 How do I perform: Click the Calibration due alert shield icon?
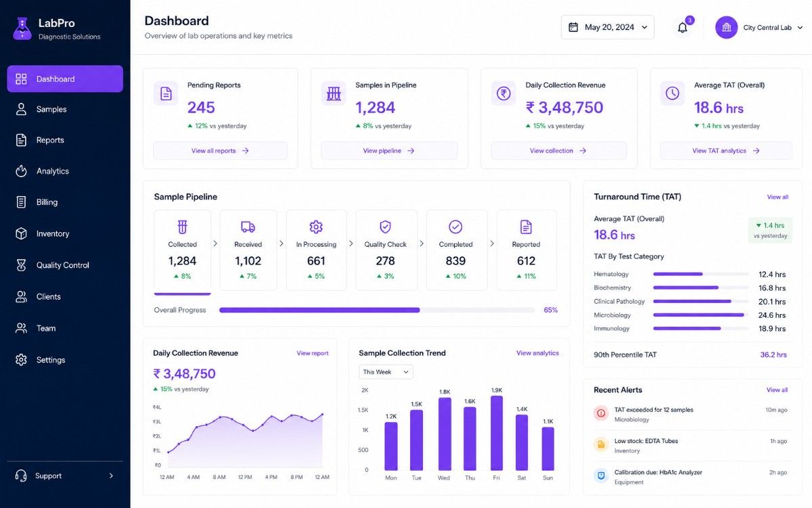click(601, 476)
